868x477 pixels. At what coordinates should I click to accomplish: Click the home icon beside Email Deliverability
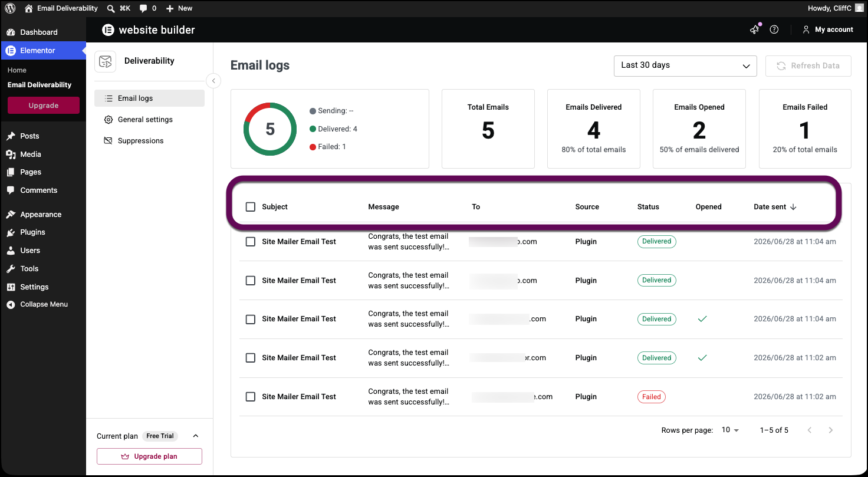(29, 8)
